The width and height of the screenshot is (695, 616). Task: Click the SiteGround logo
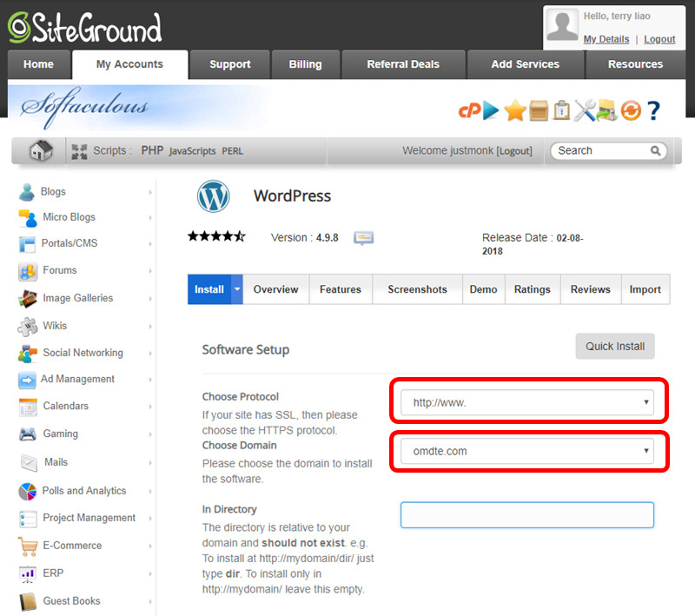84,28
